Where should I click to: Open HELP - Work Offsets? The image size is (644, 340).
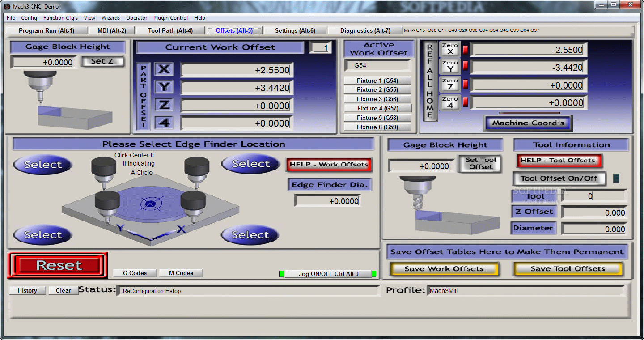pos(329,165)
